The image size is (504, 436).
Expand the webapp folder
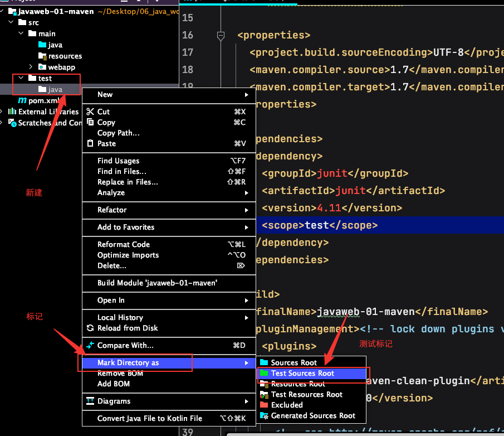(x=31, y=66)
